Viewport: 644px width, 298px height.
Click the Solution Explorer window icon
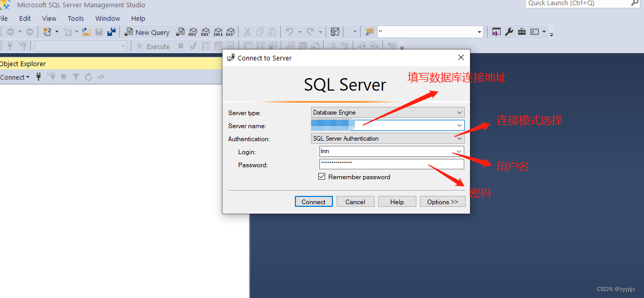[x=497, y=32]
